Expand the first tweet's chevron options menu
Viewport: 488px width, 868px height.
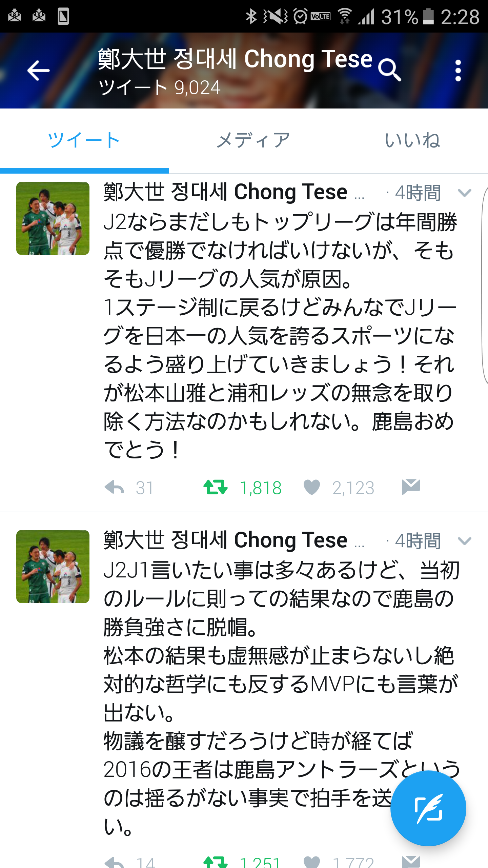click(x=464, y=193)
